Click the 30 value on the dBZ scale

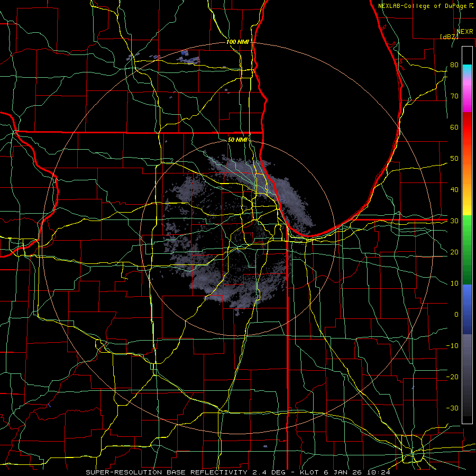(454, 221)
